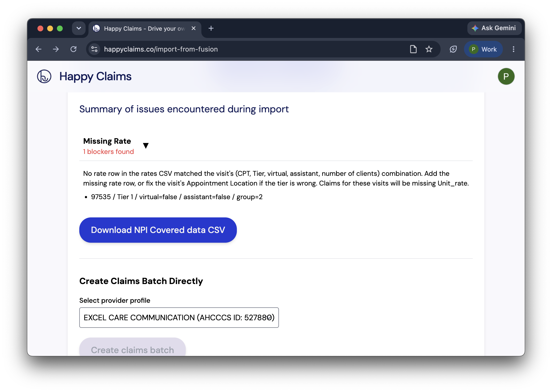Open the Work profile chip
This screenshot has height=392, width=552.
click(483, 49)
